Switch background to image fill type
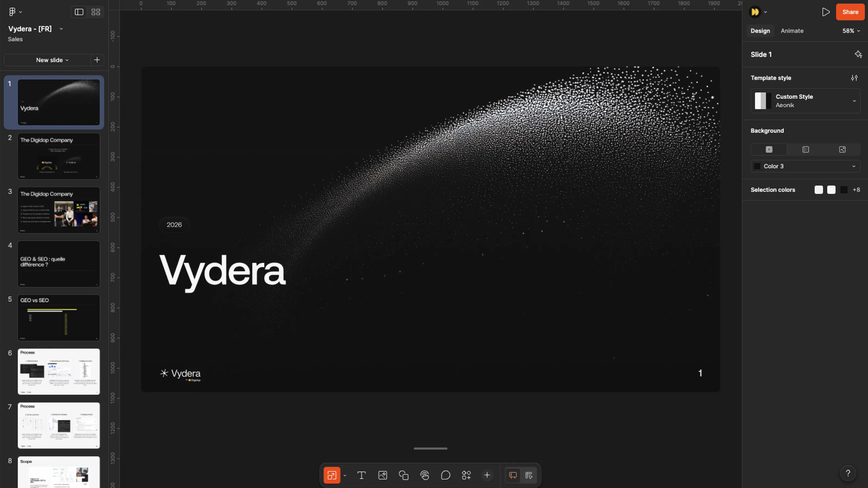 click(x=842, y=149)
